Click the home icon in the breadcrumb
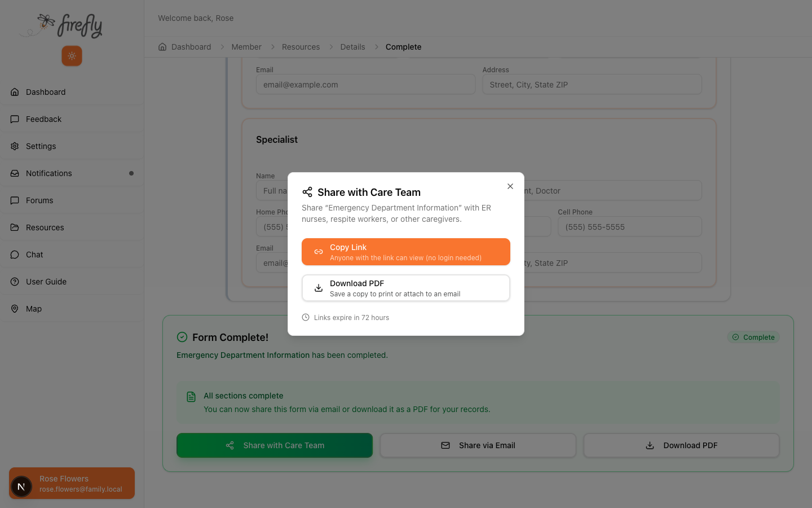 [x=162, y=47]
